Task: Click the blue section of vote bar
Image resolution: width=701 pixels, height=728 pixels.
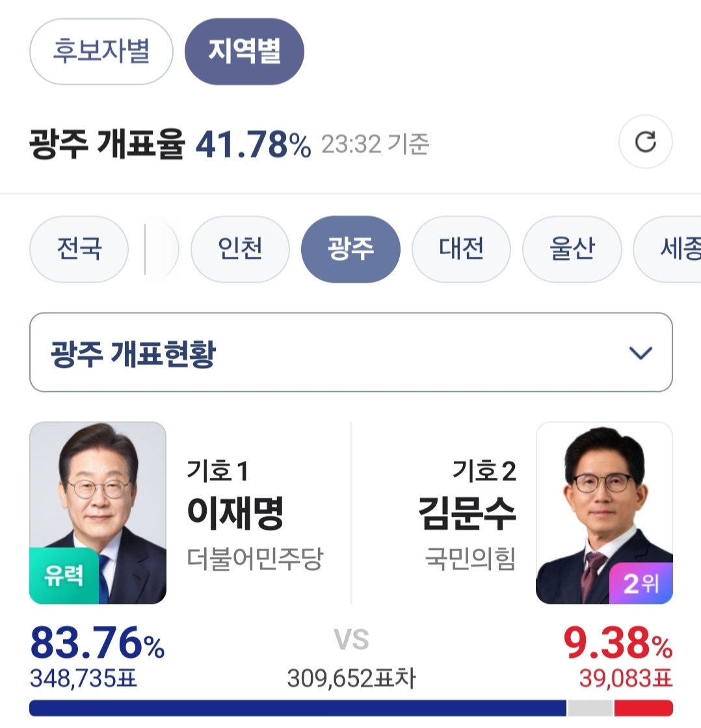Action: [x=297, y=708]
